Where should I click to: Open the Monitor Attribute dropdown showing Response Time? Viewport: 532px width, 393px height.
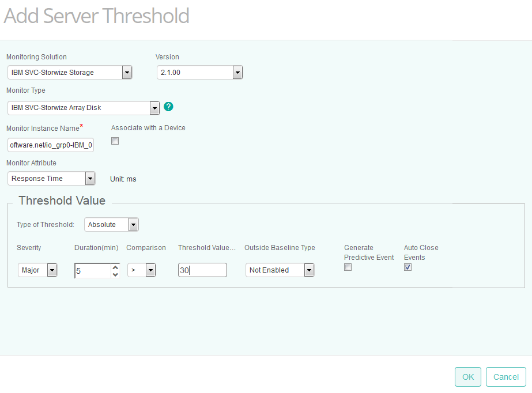tap(90, 178)
